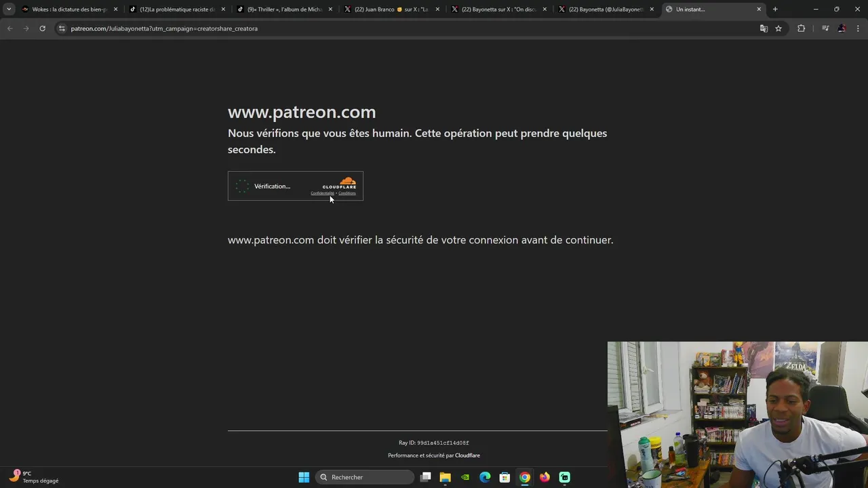868x488 pixels.
Task: Close the 'Wokes : la dictature' tab
Action: pos(115,9)
